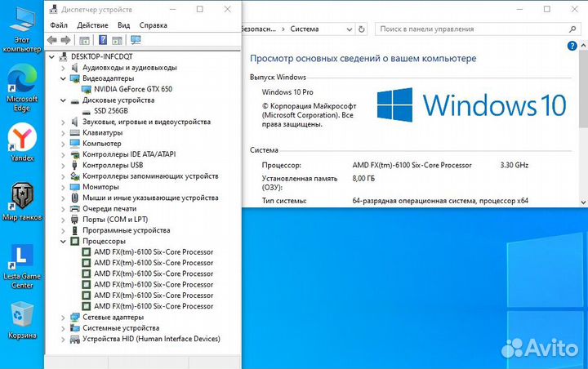Screen dimensions: 588x369
Task: Open the 'Справка' menu
Action: pyautogui.click(x=153, y=25)
